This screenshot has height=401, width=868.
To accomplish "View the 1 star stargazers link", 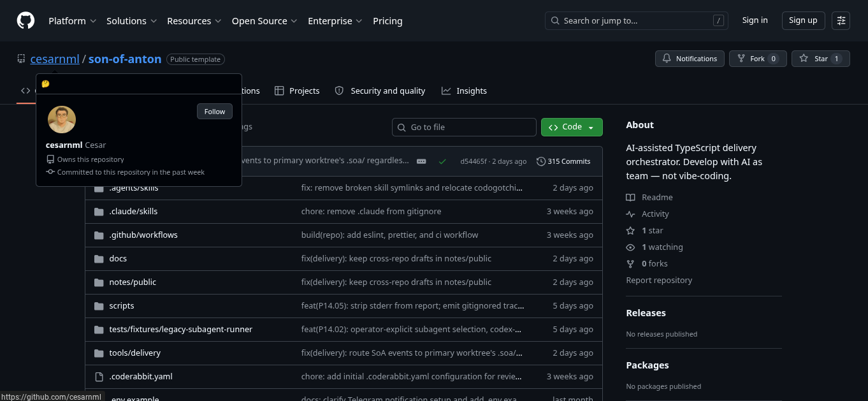I will click(x=645, y=231).
